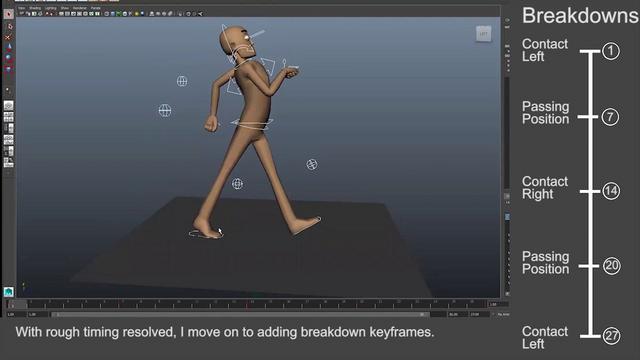
Task: Activate the Rotate tool
Action: pos(8,57)
